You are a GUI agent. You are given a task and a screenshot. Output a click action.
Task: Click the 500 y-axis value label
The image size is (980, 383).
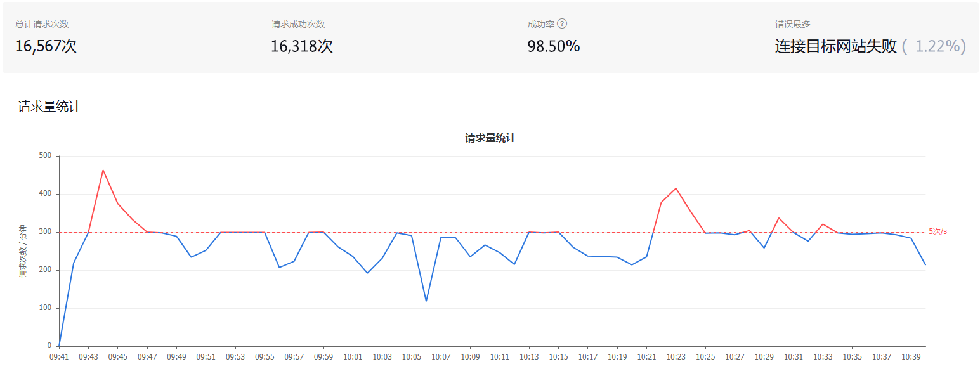coord(45,156)
